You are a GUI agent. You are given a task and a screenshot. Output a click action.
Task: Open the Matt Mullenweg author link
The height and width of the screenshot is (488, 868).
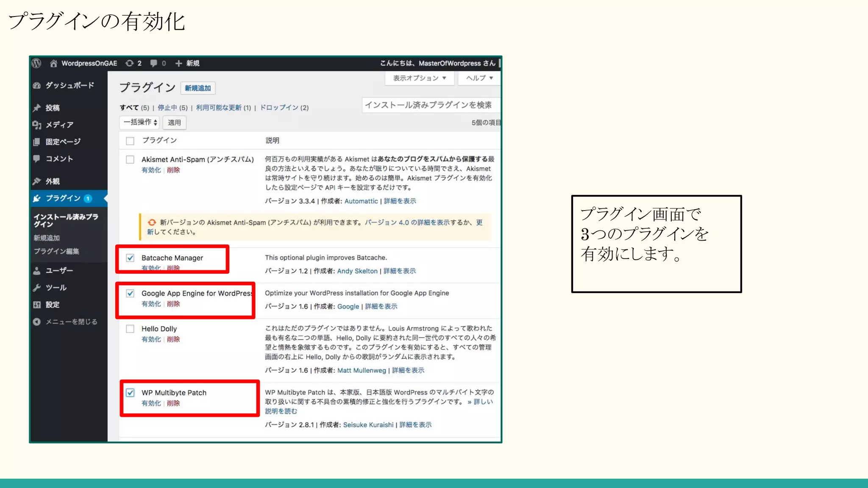(x=362, y=370)
